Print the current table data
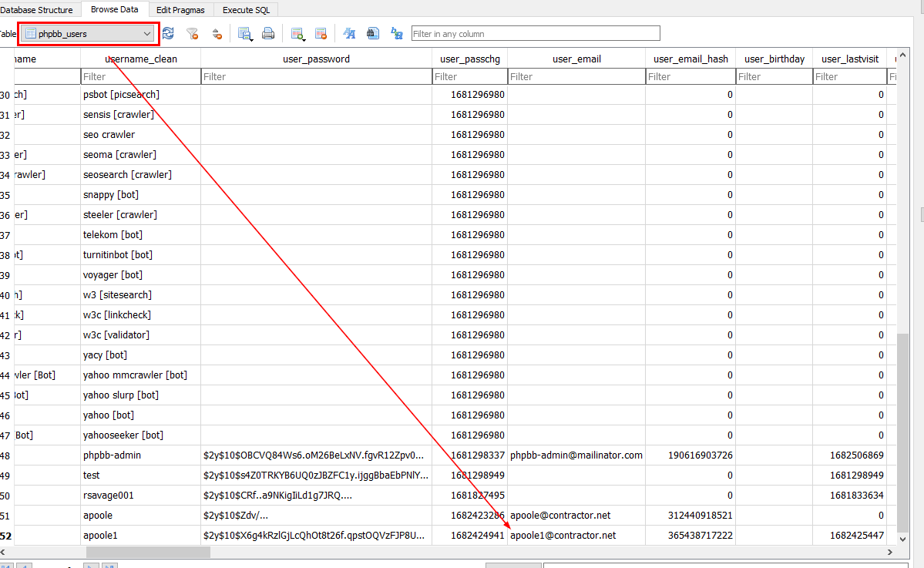The width and height of the screenshot is (924, 568). (268, 34)
